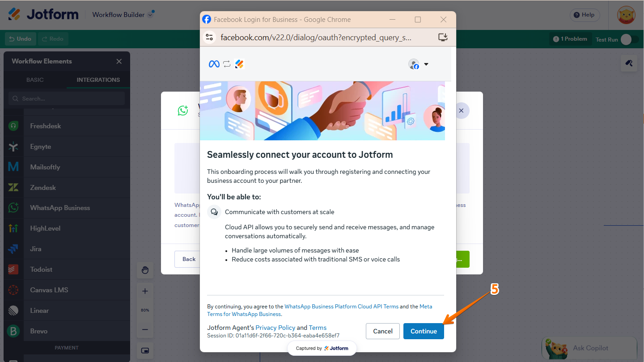Select the hand pan tool on canvas

(145, 270)
